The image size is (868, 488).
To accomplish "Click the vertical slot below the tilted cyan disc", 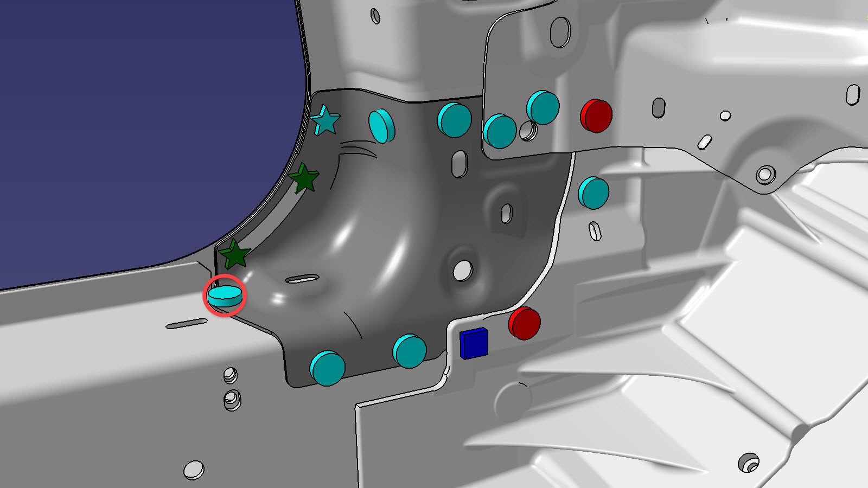I will [x=459, y=163].
